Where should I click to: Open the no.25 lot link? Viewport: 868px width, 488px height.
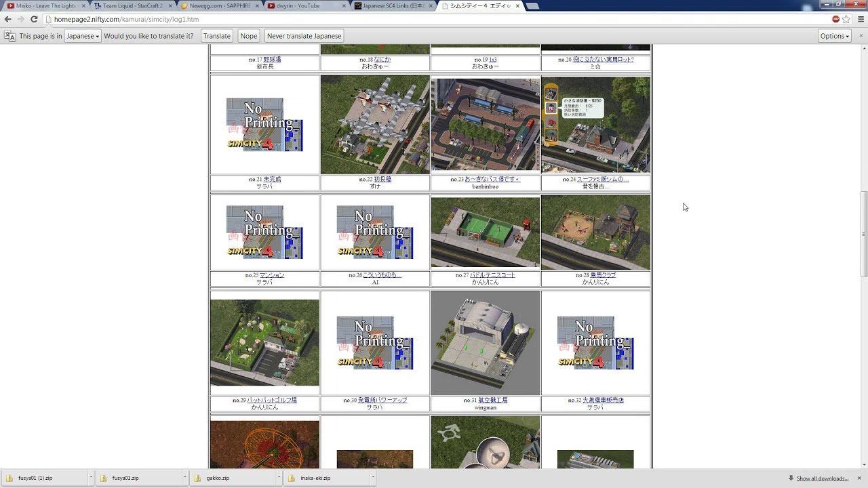[272, 275]
